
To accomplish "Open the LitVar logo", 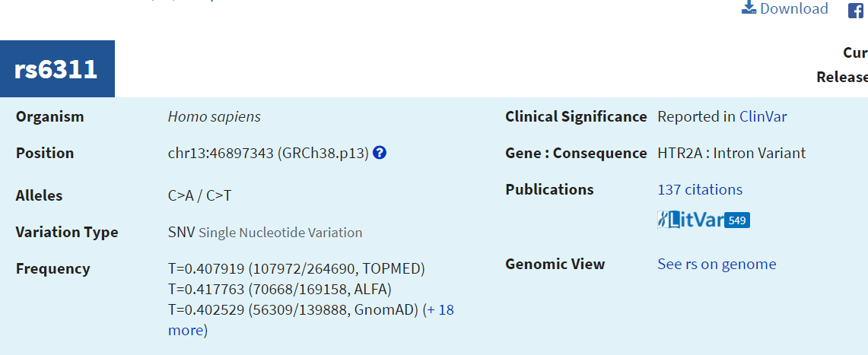I will coord(690,220).
